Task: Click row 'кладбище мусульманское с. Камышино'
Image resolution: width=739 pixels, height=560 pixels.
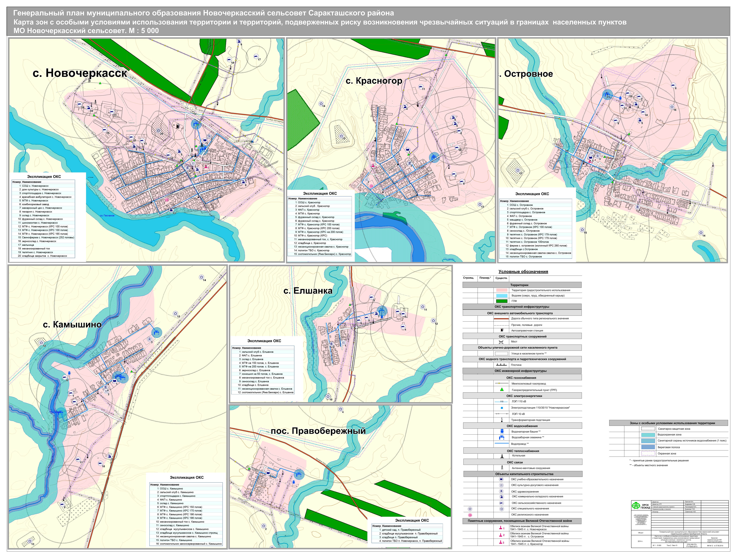Action: point(186,529)
